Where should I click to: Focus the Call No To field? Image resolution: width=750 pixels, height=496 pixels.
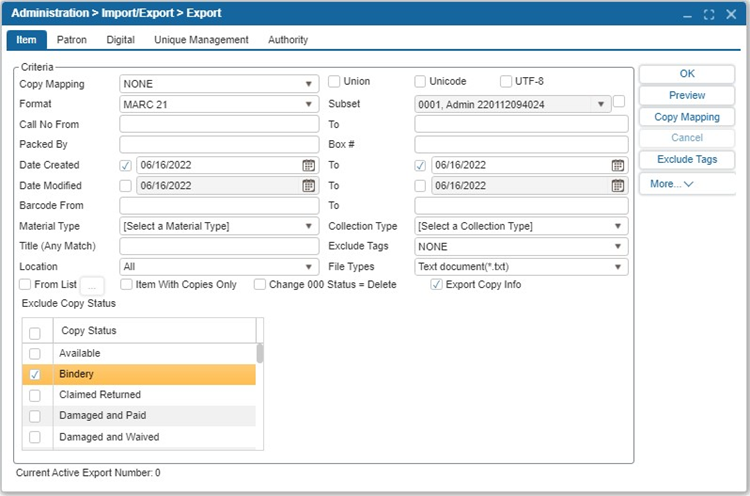(x=521, y=124)
